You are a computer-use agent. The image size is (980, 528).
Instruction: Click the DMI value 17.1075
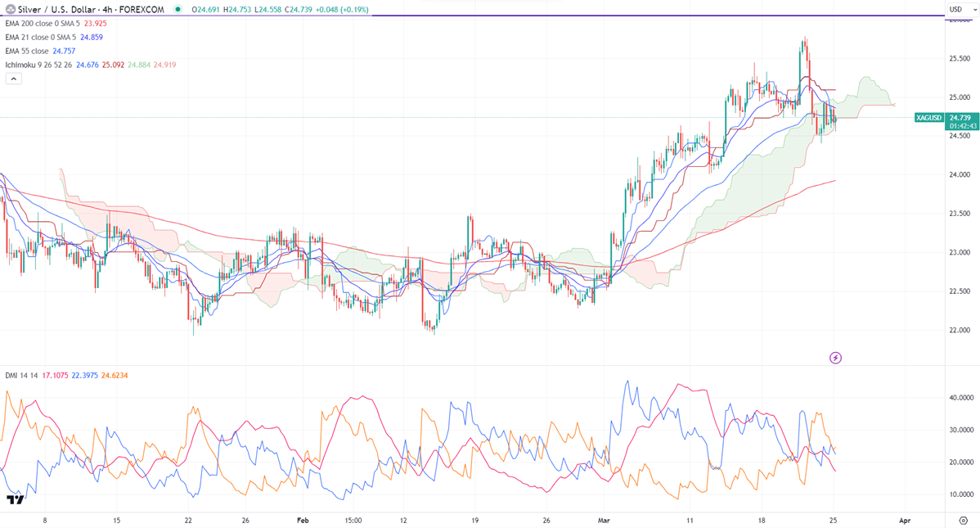click(x=55, y=376)
